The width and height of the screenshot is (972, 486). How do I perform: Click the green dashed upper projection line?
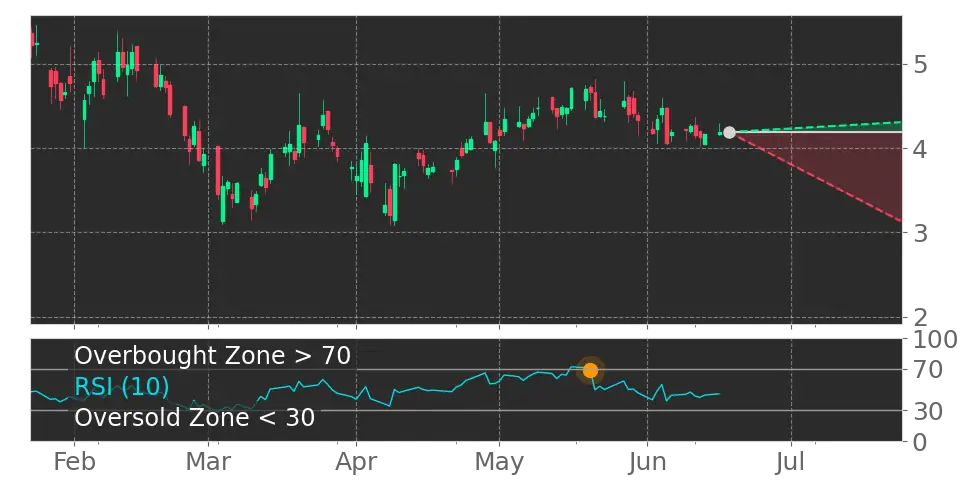coord(818,127)
